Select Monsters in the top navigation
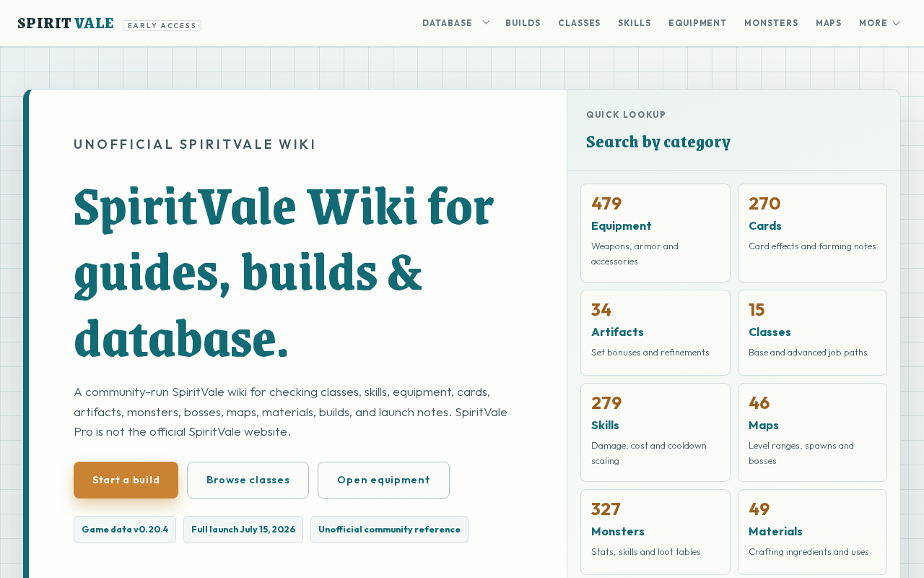Screen dimensions: 924x578 coord(772,23)
